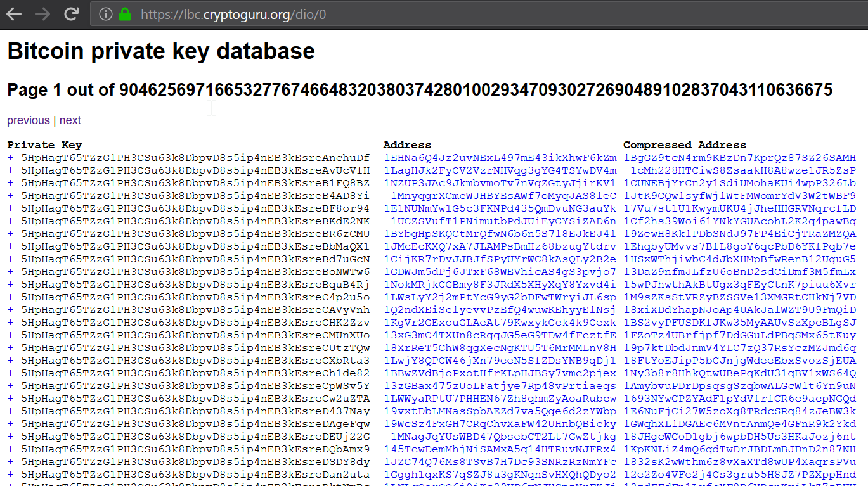868x486 pixels.
Task: Open the 'next' page link
Action: 70,120
